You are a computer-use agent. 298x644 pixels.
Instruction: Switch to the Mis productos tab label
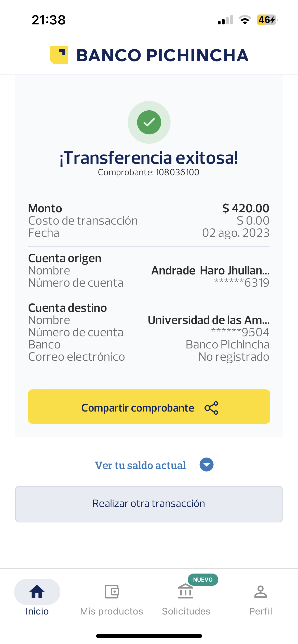[112, 611]
